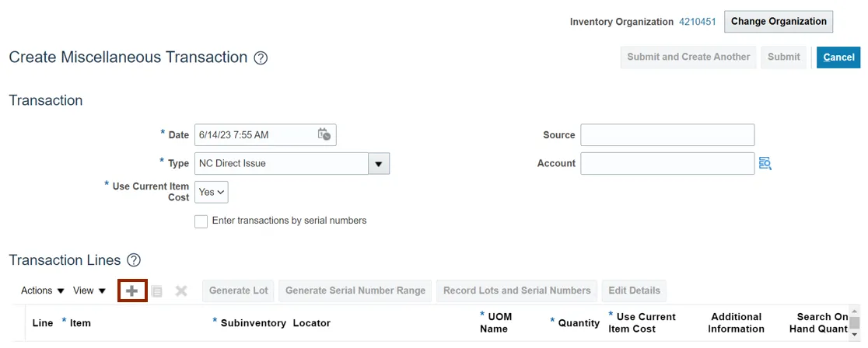Screen dimensions: 868x348
Task: Click the Generate Lot button
Action: point(239,291)
